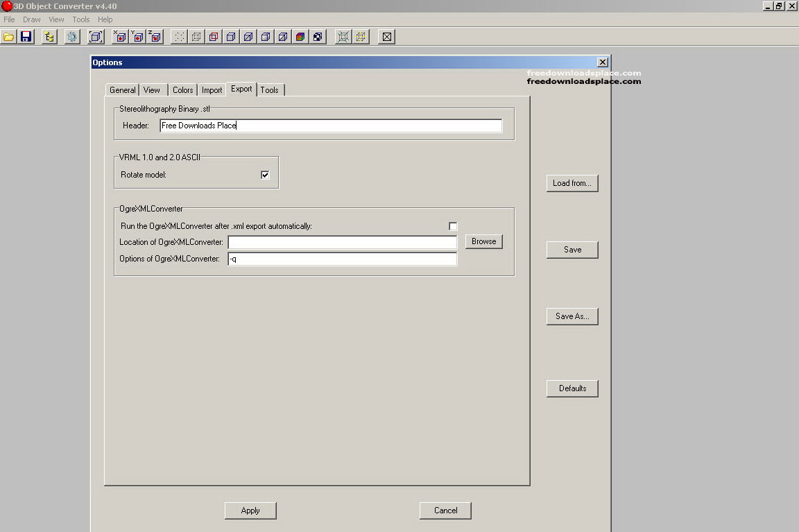Click the floppy disk save icon
This screenshot has height=532, width=799.
(x=26, y=37)
